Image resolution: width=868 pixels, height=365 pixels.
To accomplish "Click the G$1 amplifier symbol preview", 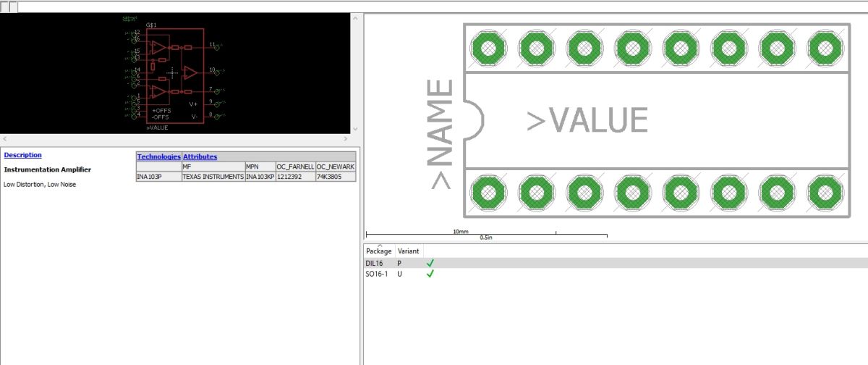I will coord(175,75).
